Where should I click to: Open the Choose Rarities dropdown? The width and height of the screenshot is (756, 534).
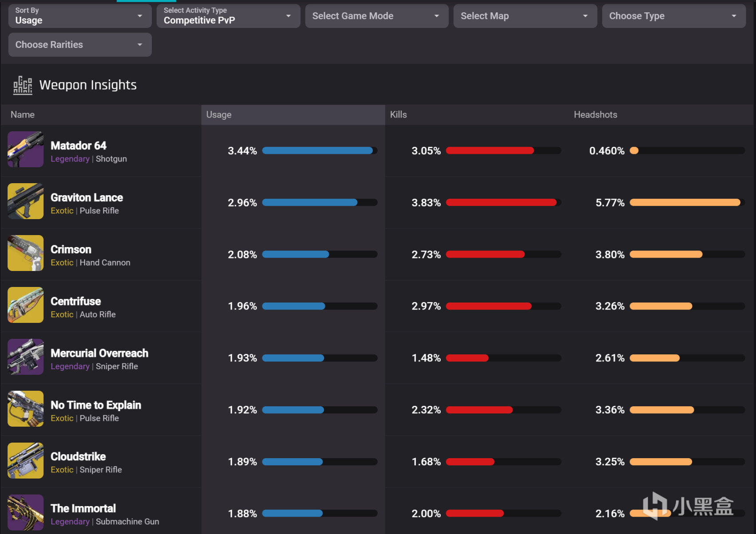(80, 45)
